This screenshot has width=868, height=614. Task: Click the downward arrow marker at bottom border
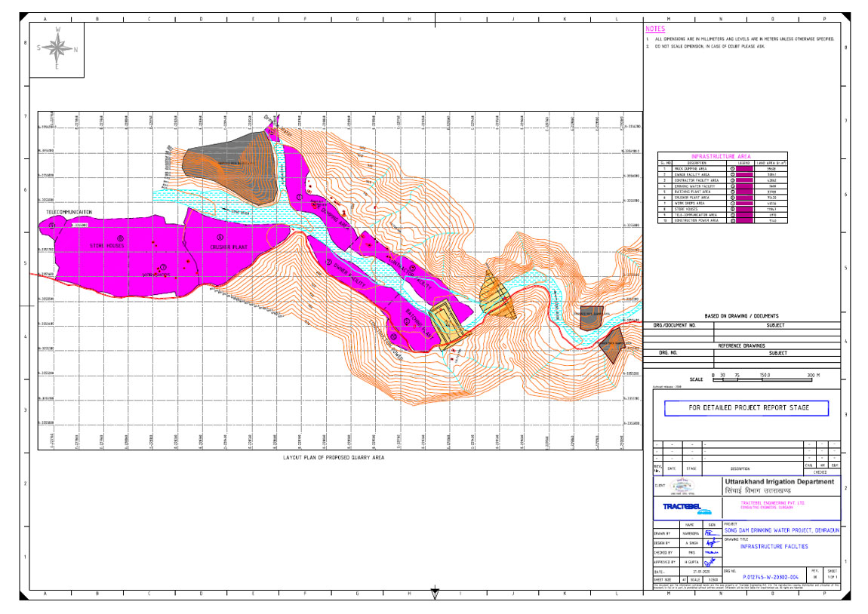tap(435, 594)
